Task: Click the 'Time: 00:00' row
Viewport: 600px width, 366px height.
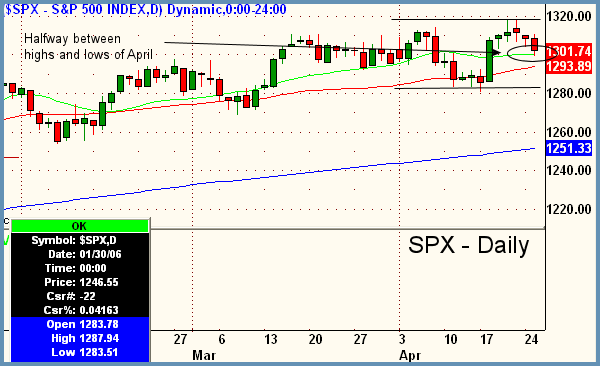Action: (80, 268)
